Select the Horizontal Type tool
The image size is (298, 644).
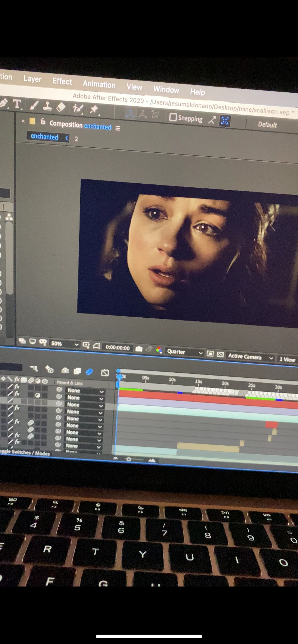(x=17, y=104)
